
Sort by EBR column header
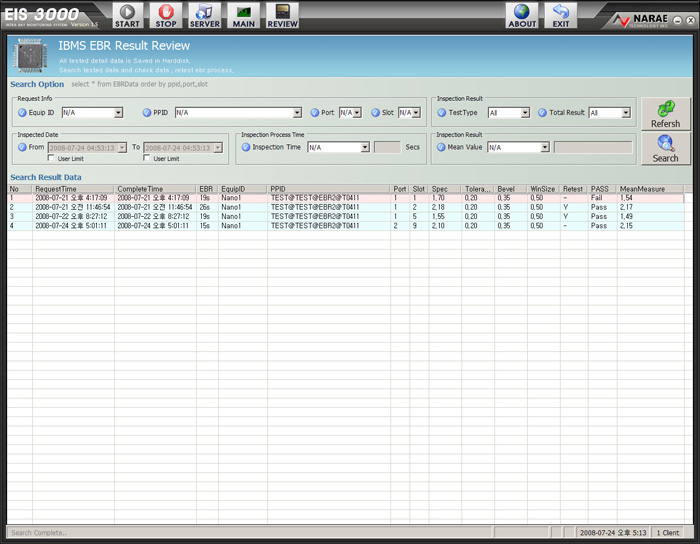[208, 189]
